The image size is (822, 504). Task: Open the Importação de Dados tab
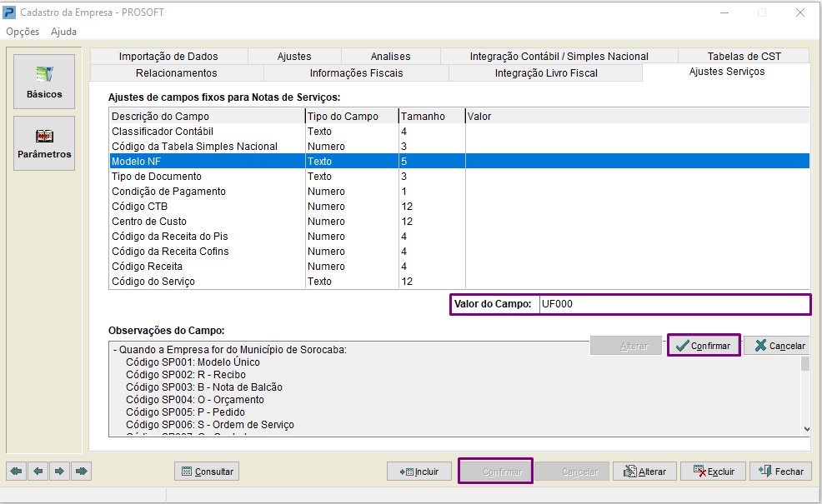tap(168, 56)
